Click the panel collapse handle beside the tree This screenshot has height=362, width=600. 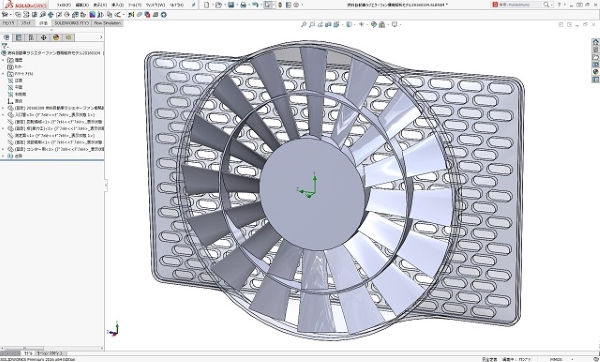point(106,185)
